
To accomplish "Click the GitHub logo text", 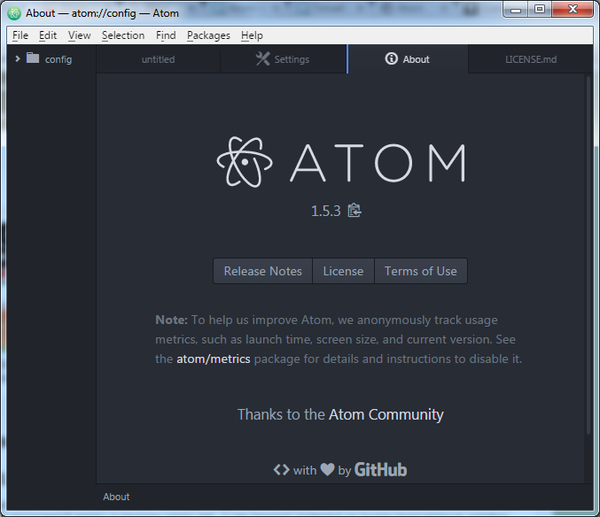I will coord(380,470).
